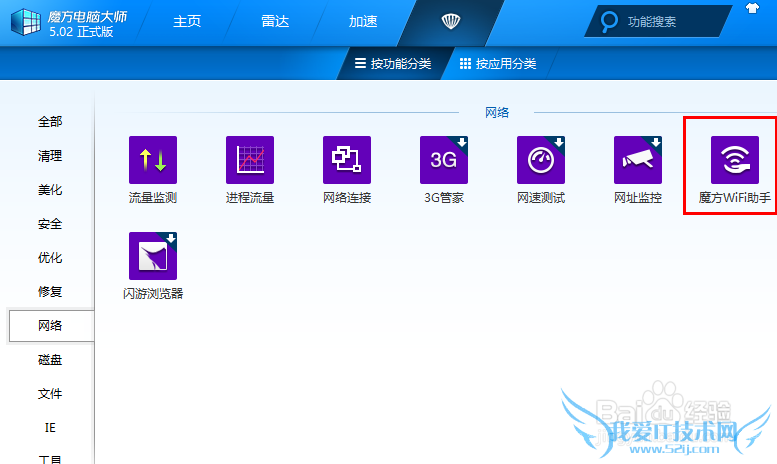Launch the 进程流量 process traffic tool
The width and height of the screenshot is (777, 464).
coord(250,160)
